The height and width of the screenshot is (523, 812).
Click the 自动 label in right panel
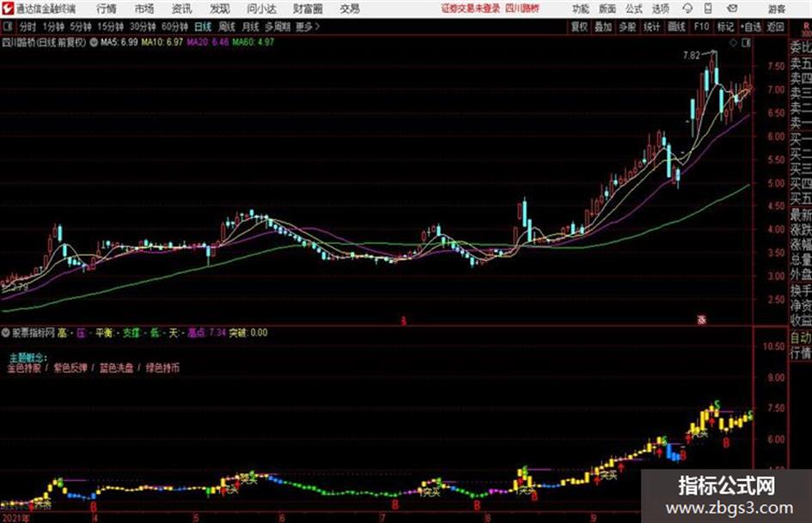tap(801, 338)
